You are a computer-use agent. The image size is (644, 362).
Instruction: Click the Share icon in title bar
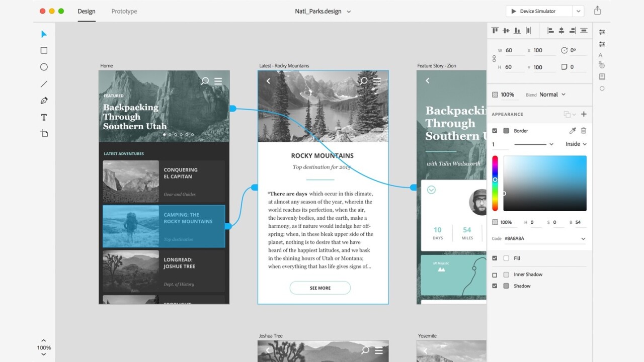coord(597,11)
